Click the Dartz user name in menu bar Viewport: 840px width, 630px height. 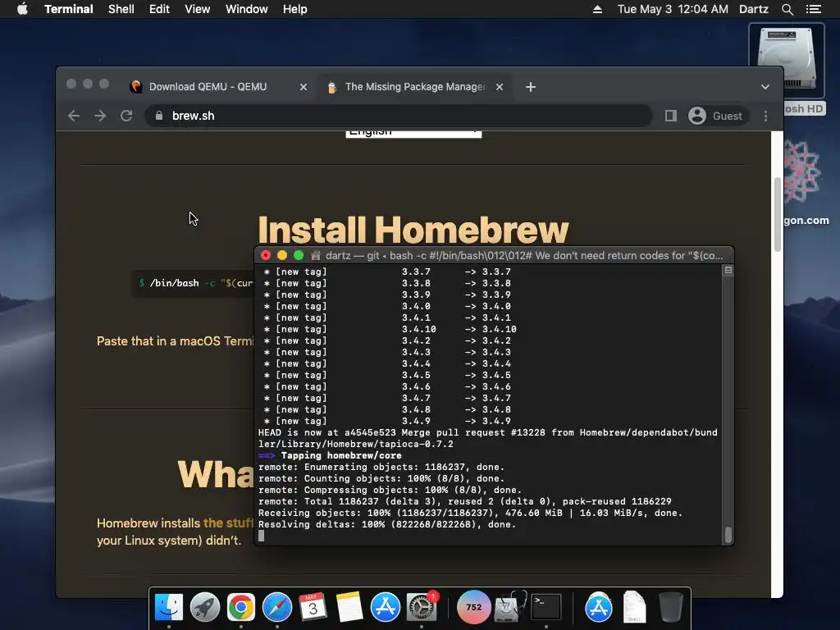pyautogui.click(x=754, y=9)
